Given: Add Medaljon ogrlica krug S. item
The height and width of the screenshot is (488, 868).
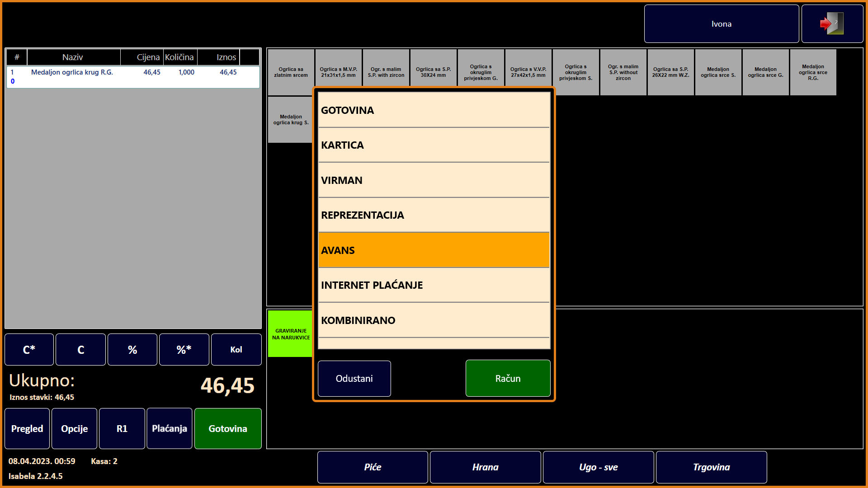Looking at the screenshot, I should [291, 120].
